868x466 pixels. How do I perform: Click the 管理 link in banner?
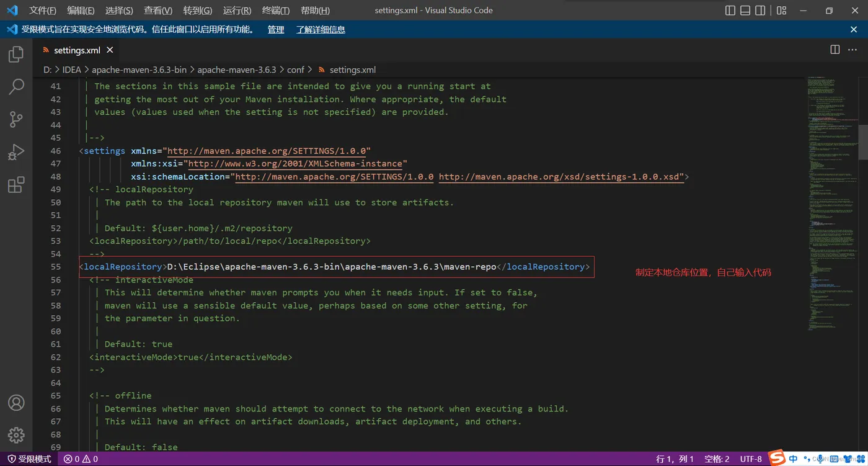276,29
